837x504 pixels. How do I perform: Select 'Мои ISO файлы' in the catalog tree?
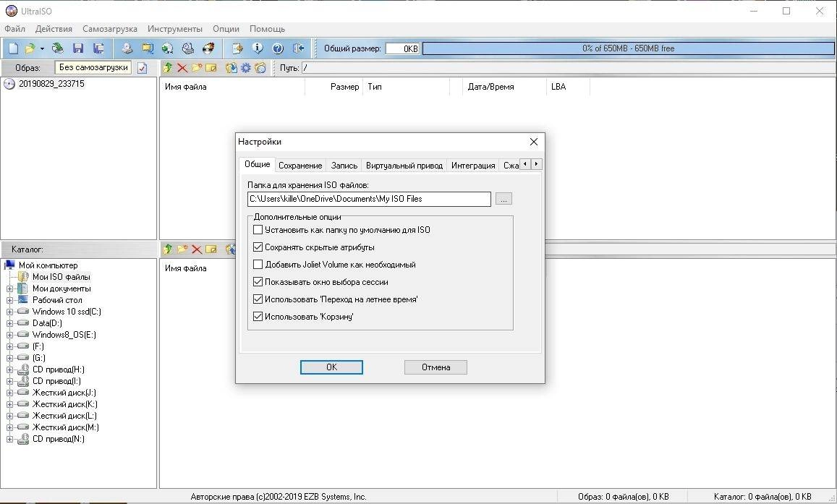[61, 277]
